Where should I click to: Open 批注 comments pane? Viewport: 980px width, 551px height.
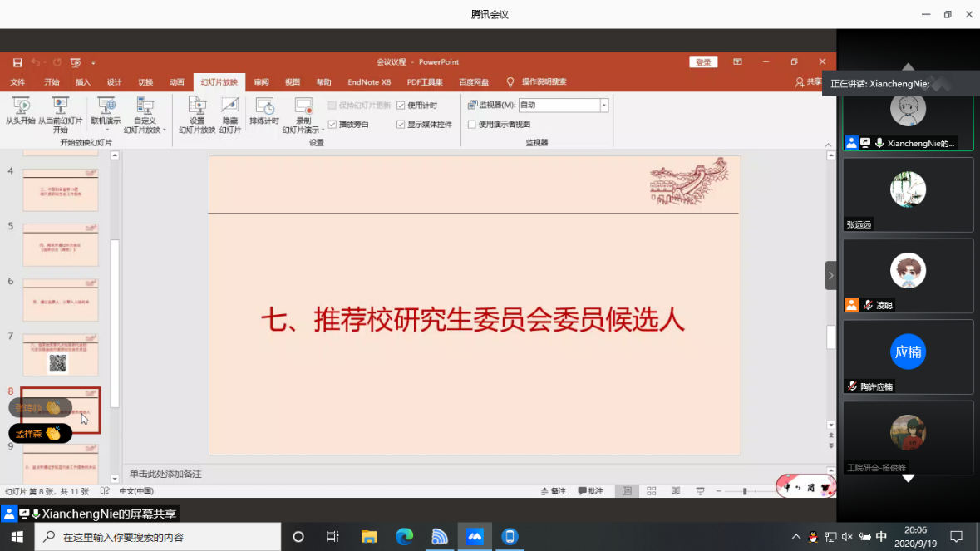[x=590, y=490]
